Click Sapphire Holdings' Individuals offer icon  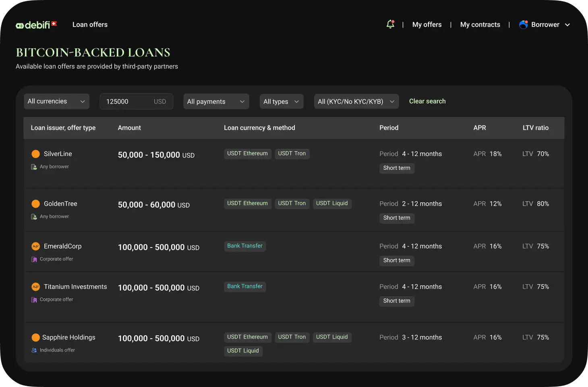pos(34,350)
